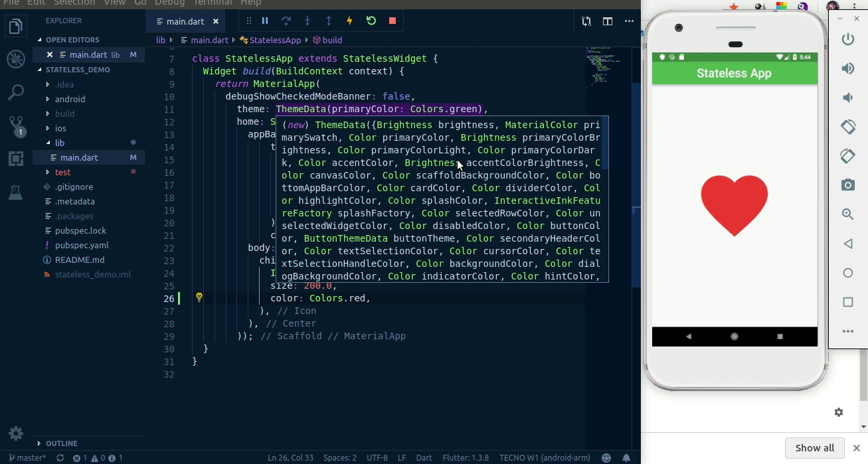Click the split editor icon

pyautogui.click(x=607, y=21)
